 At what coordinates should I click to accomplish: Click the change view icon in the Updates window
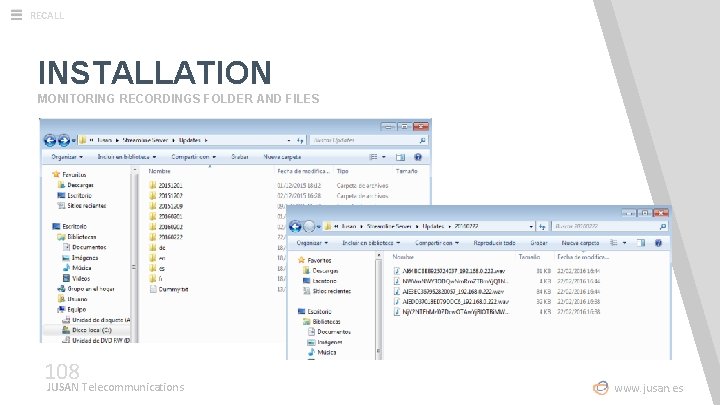coord(373,157)
